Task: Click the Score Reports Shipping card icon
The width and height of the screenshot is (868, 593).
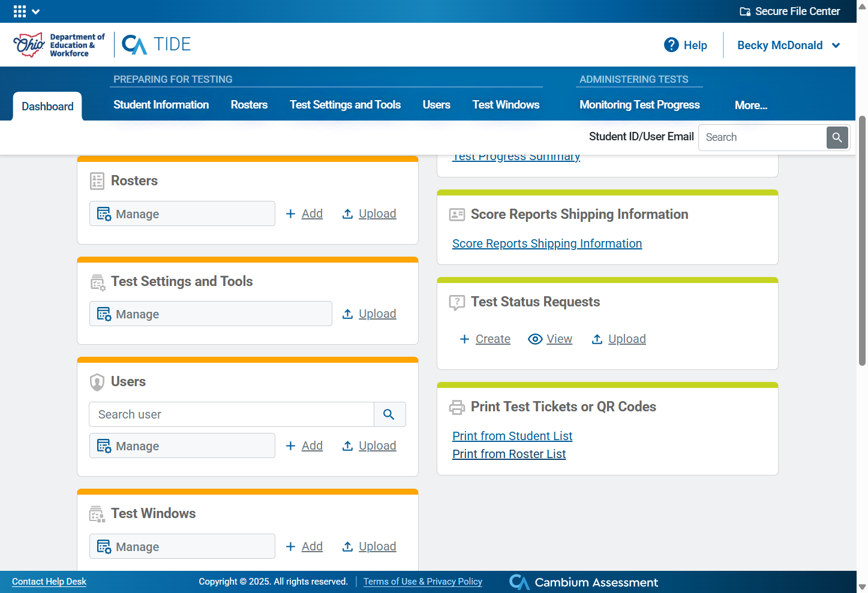Action: pyautogui.click(x=457, y=215)
